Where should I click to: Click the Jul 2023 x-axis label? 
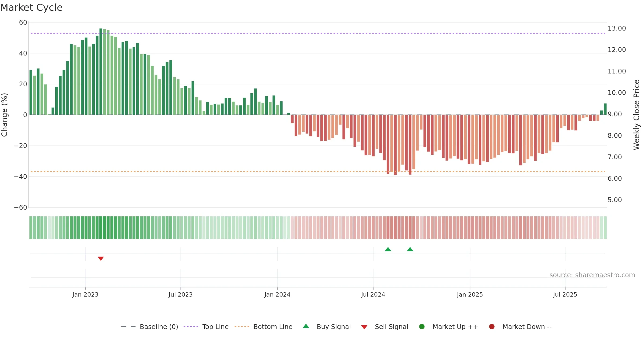click(x=181, y=294)
